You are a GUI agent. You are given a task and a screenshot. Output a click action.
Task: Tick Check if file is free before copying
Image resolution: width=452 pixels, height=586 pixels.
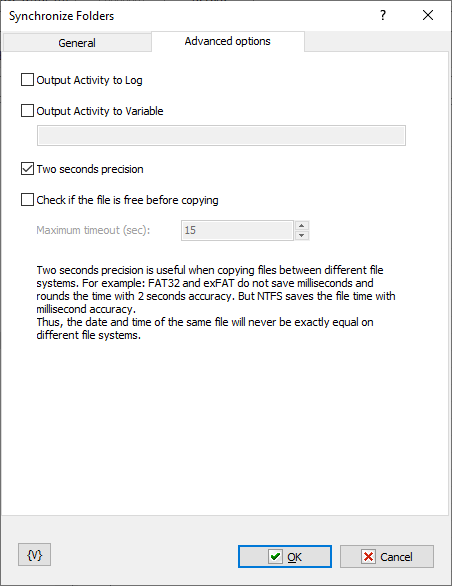tap(27, 200)
